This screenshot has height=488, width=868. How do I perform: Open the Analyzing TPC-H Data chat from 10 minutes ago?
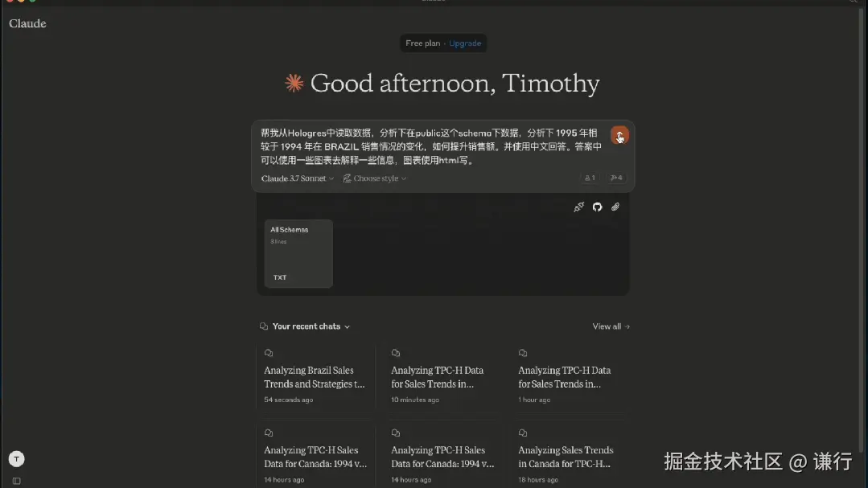click(x=443, y=377)
